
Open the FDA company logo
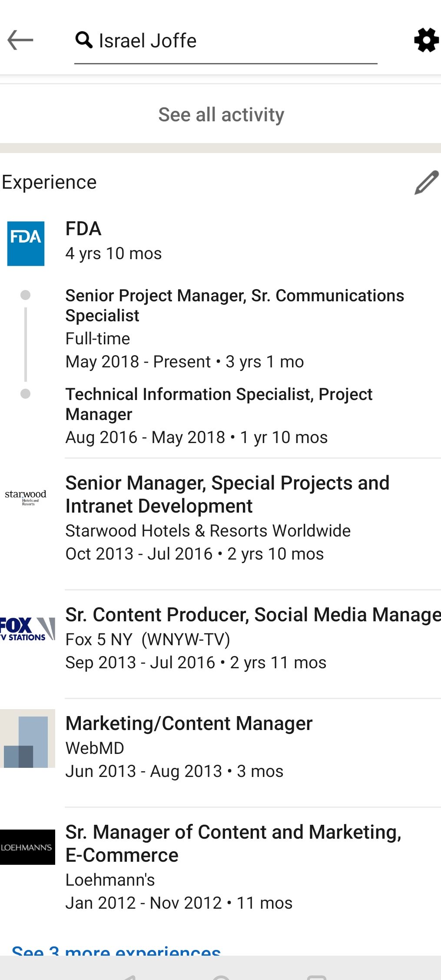(x=26, y=243)
